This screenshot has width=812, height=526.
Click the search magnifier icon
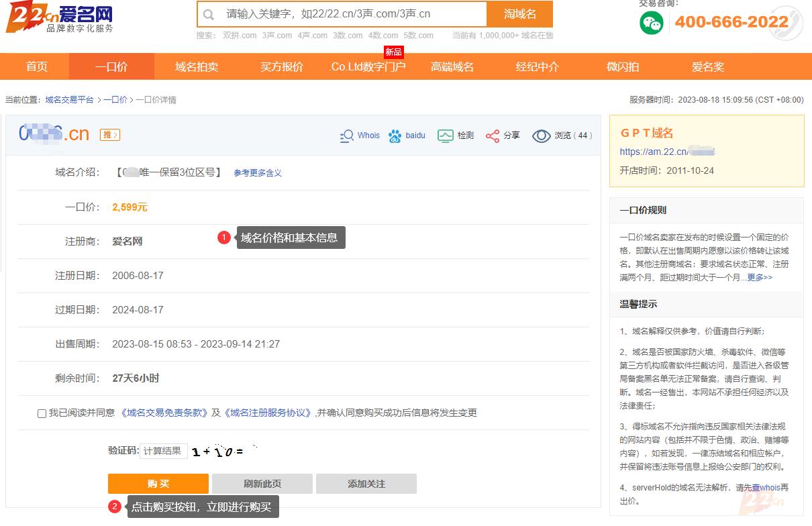point(209,14)
